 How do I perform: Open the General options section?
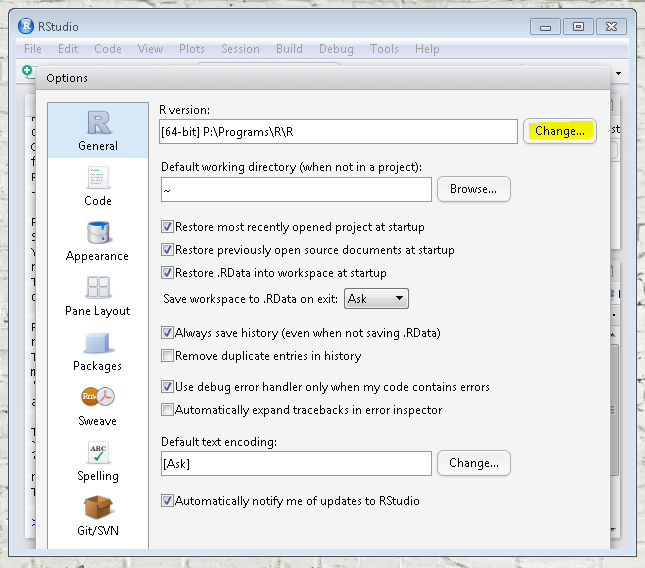(x=98, y=130)
